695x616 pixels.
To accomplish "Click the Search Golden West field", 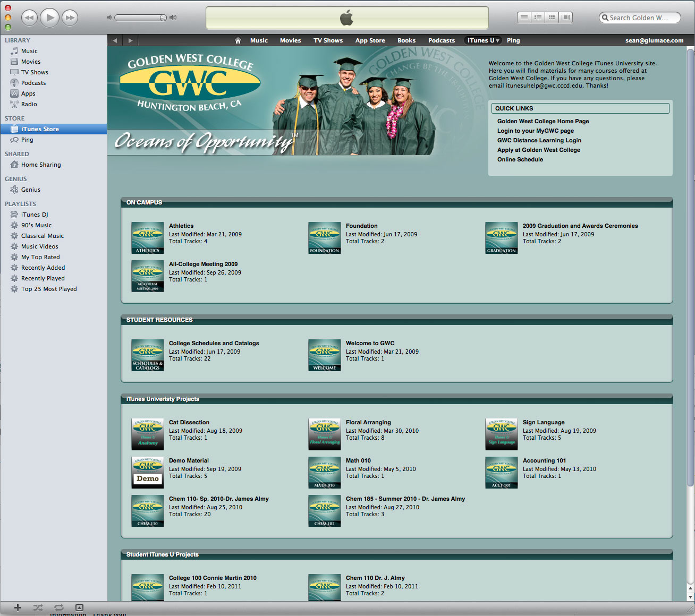I will coord(640,18).
